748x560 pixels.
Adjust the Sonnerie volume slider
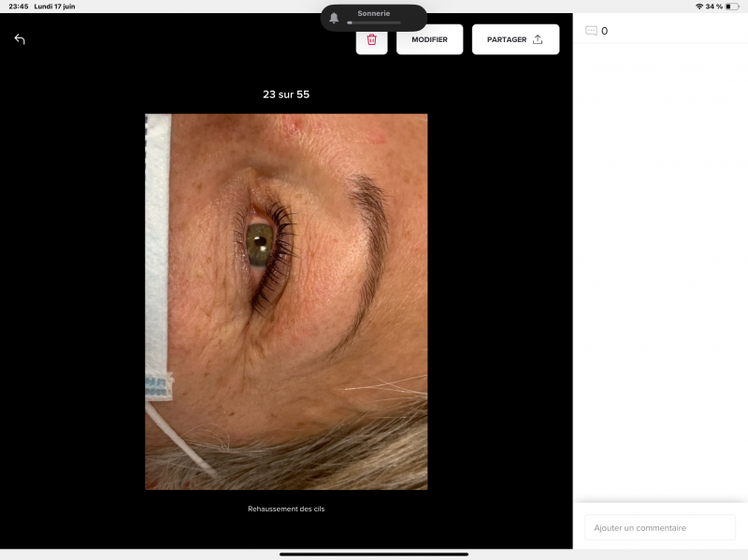pos(374,22)
